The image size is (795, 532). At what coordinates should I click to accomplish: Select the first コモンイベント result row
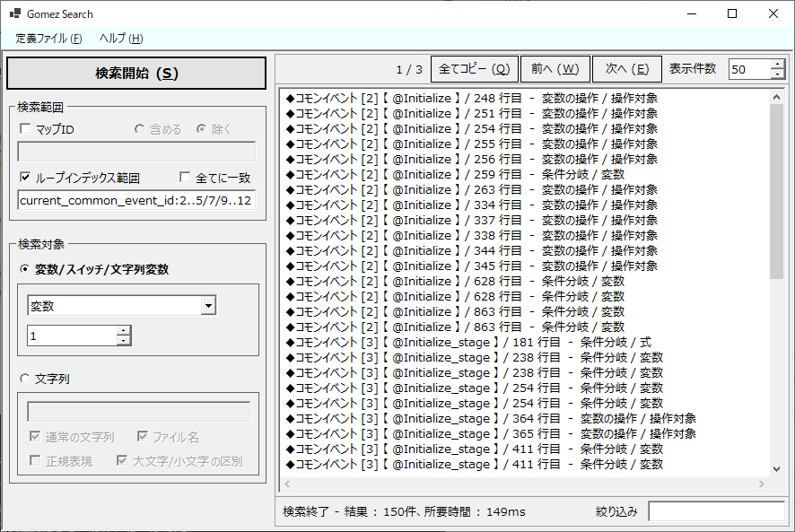tap(449, 98)
